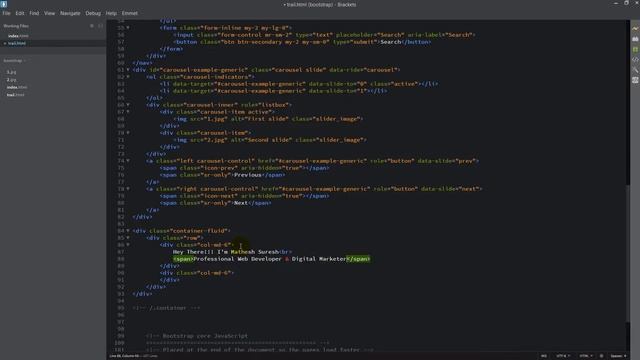This screenshot has height=360, width=640.
Task: Open the Working Files settings gear
Action: coord(92,26)
